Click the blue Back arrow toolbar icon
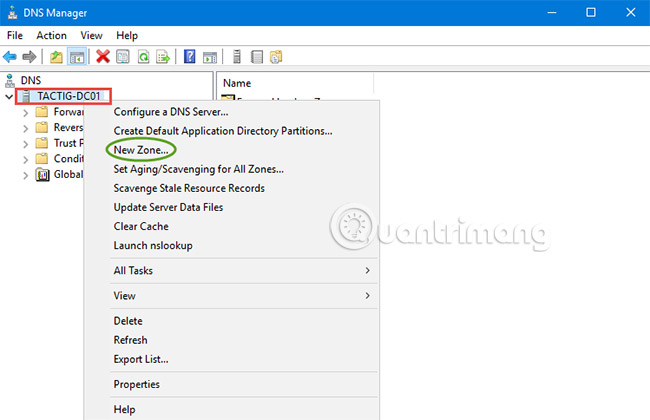 [x=10, y=56]
